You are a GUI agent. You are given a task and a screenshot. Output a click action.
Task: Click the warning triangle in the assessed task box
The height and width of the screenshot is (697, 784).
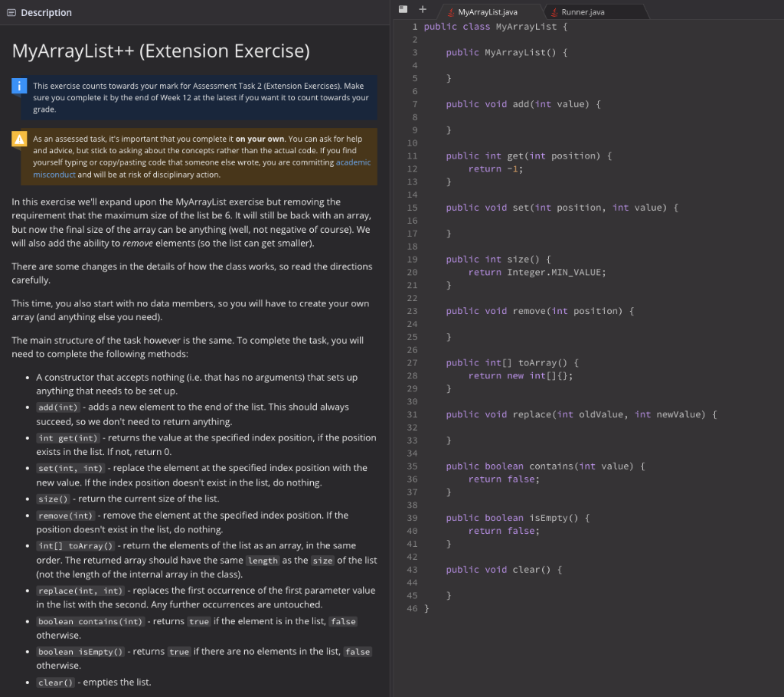pyautogui.click(x=19, y=139)
